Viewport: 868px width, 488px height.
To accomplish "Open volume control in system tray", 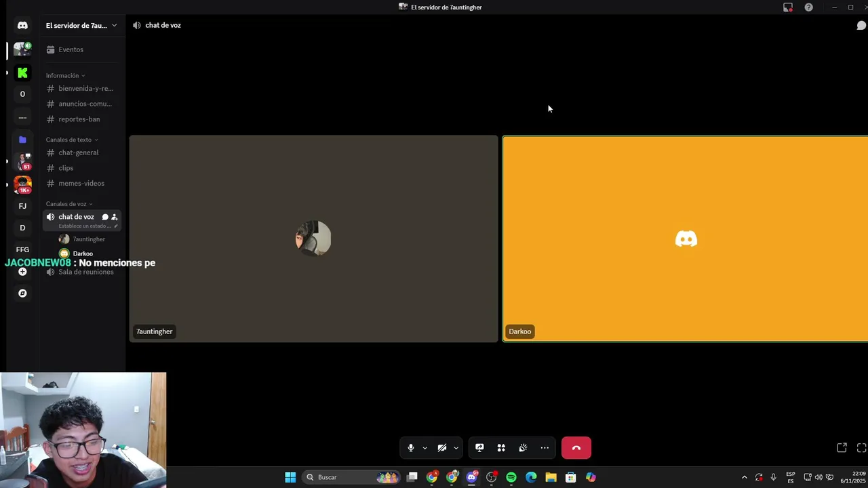I will (818, 477).
